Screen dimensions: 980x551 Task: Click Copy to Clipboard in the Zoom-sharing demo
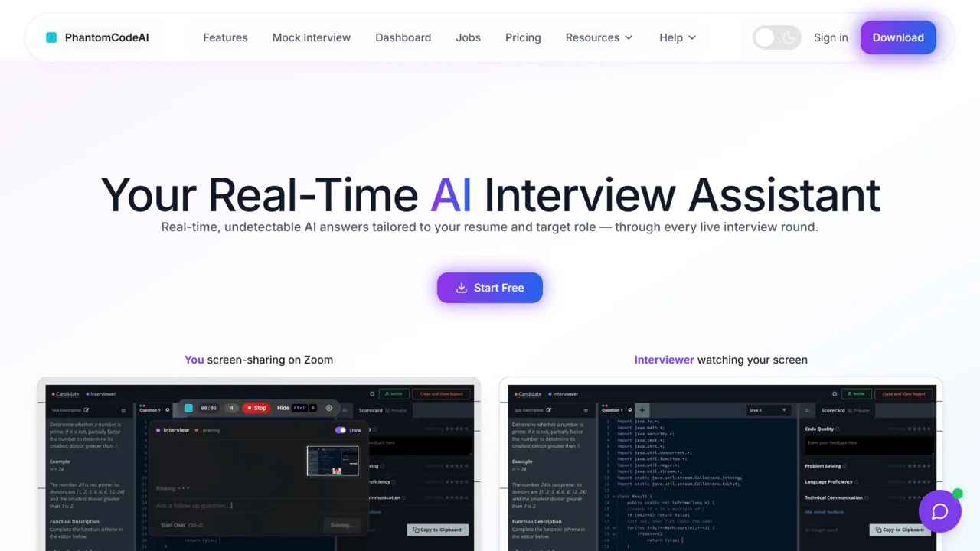pos(437,530)
